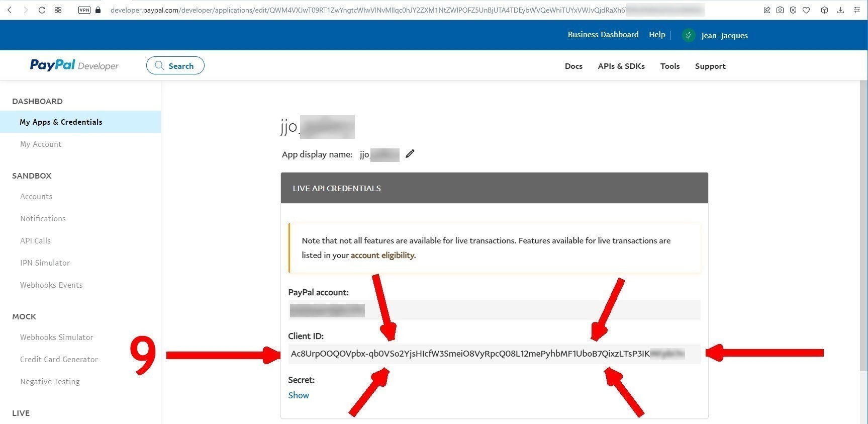This screenshot has width=868, height=424.
Task: Click the 'Secret:' label
Action: (x=301, y=380)
